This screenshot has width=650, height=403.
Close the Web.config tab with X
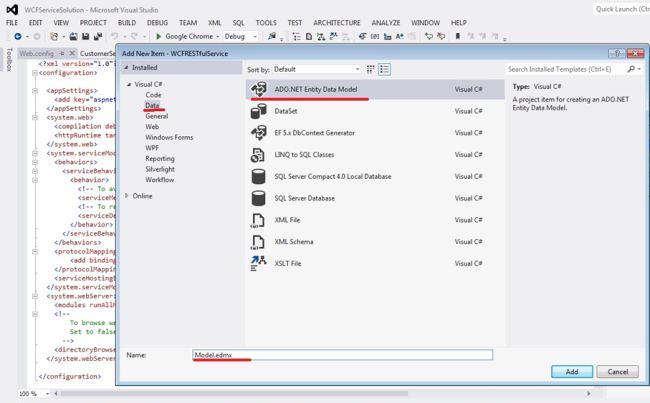[x=72, y=53]
